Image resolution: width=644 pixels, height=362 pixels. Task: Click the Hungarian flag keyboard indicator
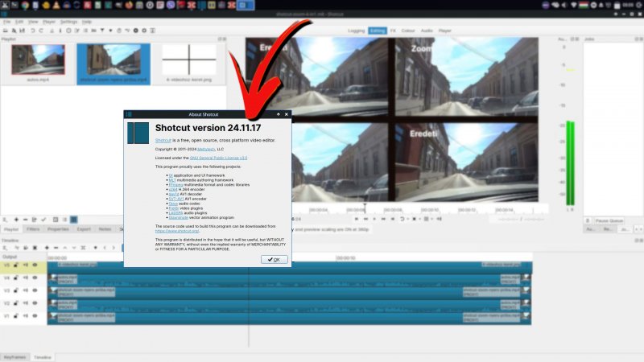pyautogui.click(x=584, y=5)
